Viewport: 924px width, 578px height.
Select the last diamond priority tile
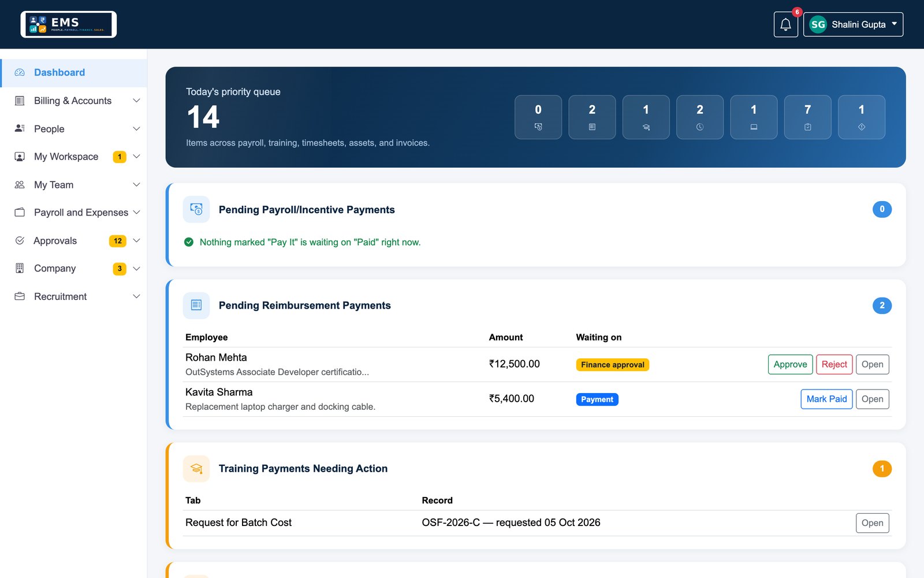point(862,117)
